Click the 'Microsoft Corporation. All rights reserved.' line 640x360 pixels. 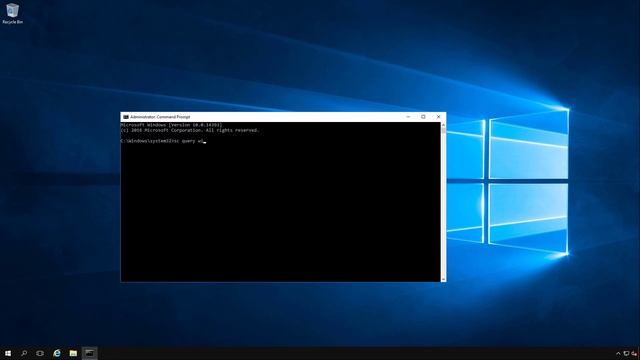[190, 130]
